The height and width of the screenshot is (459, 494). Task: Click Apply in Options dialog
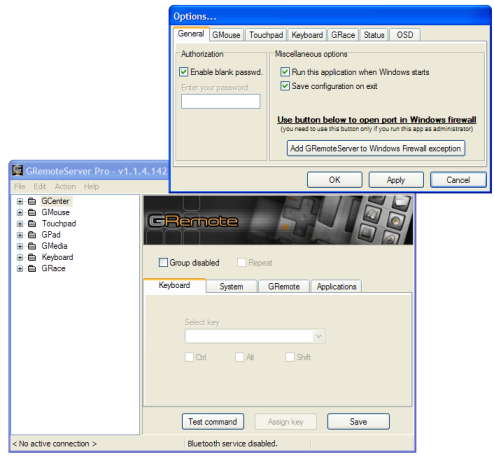396,180
